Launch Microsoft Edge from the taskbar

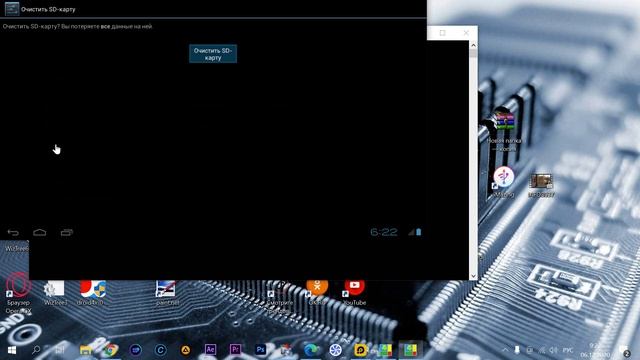click(311, 350)
